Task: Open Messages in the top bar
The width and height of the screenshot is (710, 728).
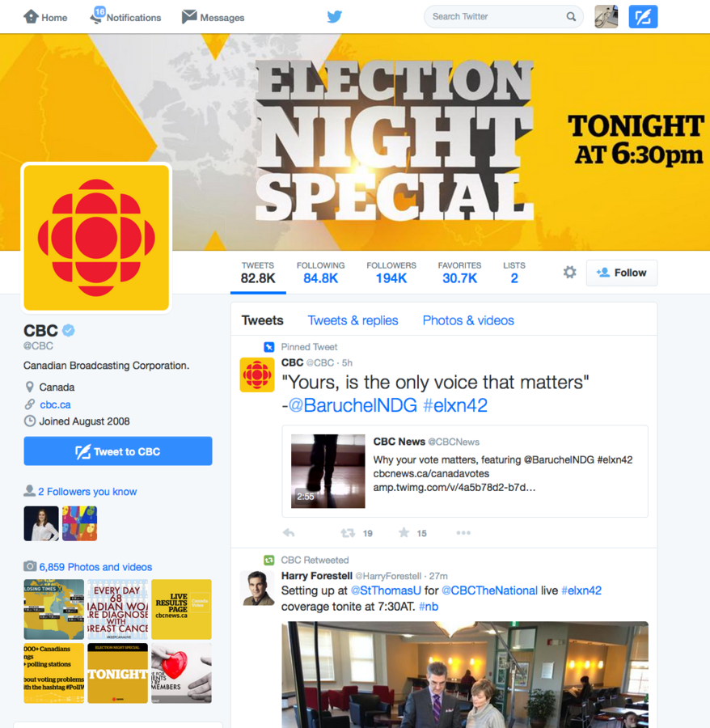Action: pos(213,17)
